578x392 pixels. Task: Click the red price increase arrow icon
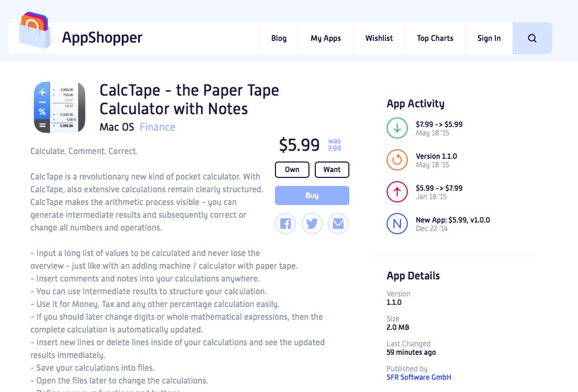pos(397,192)
